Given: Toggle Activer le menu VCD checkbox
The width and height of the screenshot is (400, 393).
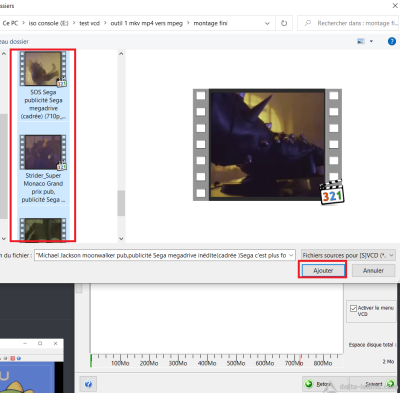Looking at the screenshot, I should pos(353,308).
